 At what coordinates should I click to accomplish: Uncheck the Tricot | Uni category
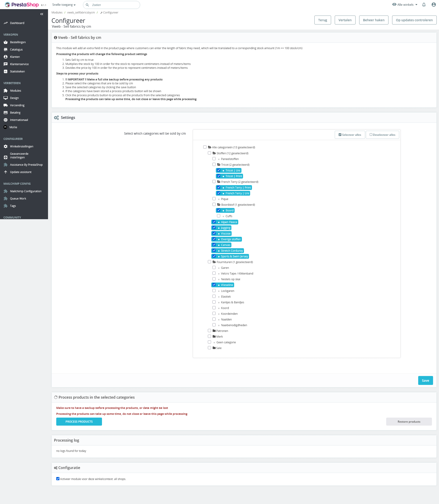point(219,170)
